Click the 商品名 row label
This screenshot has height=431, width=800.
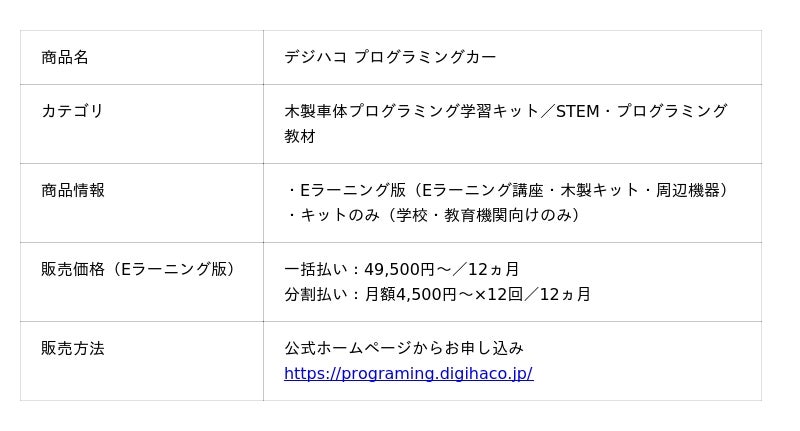tap(65, 57)
